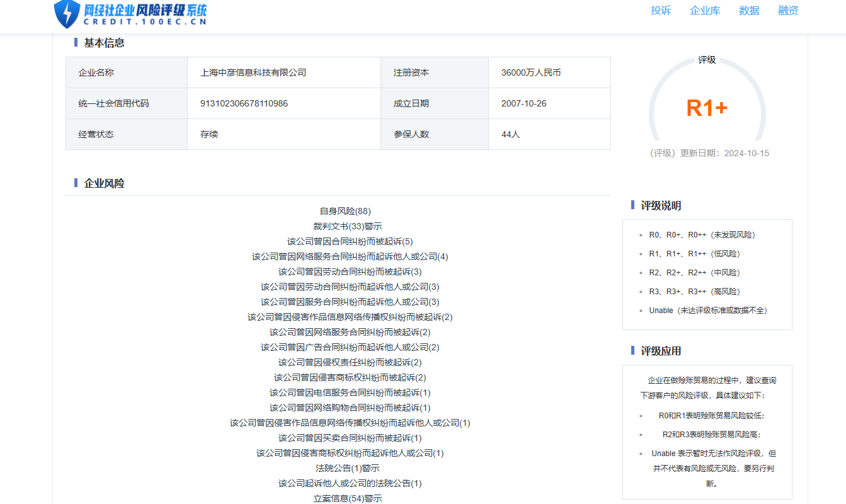Expand the 裁判文书(33)警示 section
Viewport: 846px width, 504px height.
point(347,226)
